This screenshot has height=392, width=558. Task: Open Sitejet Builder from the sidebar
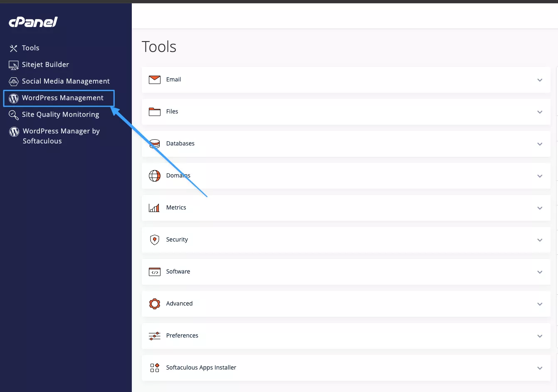(x=45, y=64)
